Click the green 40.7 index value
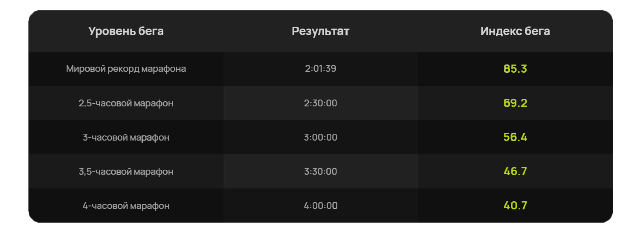Image resolution: width=644 pixels, height=235 pixels. [515, 206]
